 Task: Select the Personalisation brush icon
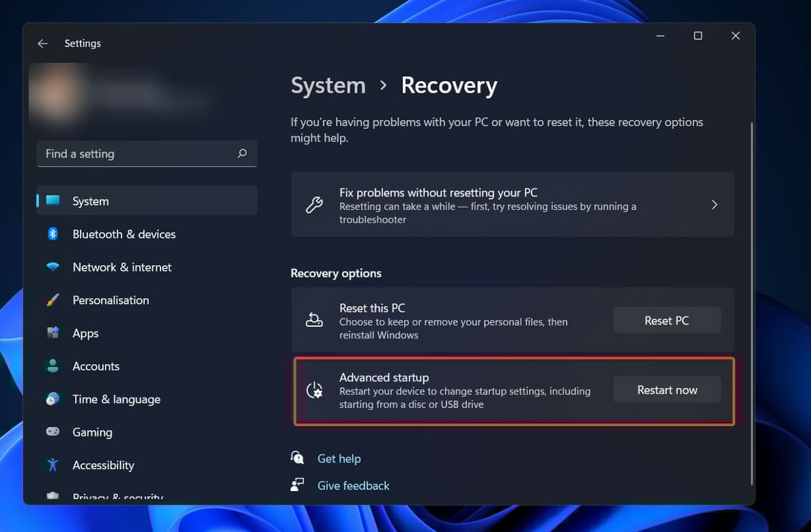53,300
